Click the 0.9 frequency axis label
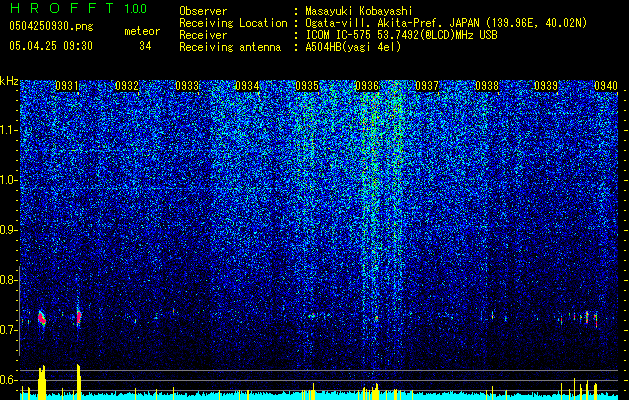This screenshot has height=400, width=629. (x=9, y=230)
